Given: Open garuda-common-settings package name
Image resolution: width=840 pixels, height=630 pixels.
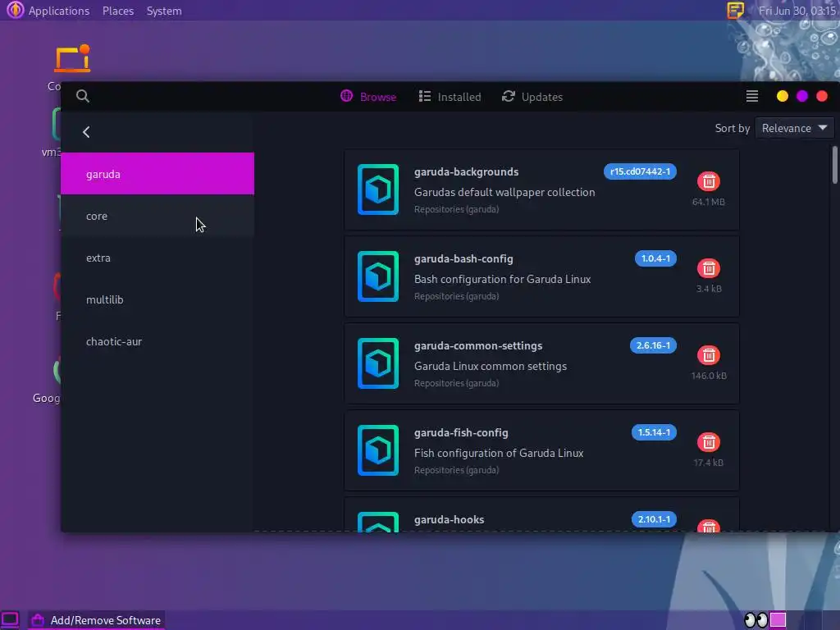Looking at the screenshot, I should [478, 345].
